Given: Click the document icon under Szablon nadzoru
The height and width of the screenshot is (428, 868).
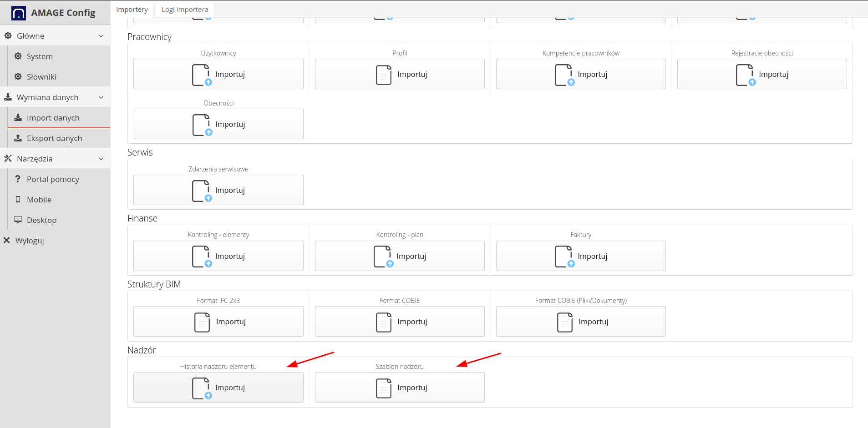Looking at the screenshot, I should tap(384, 388).
